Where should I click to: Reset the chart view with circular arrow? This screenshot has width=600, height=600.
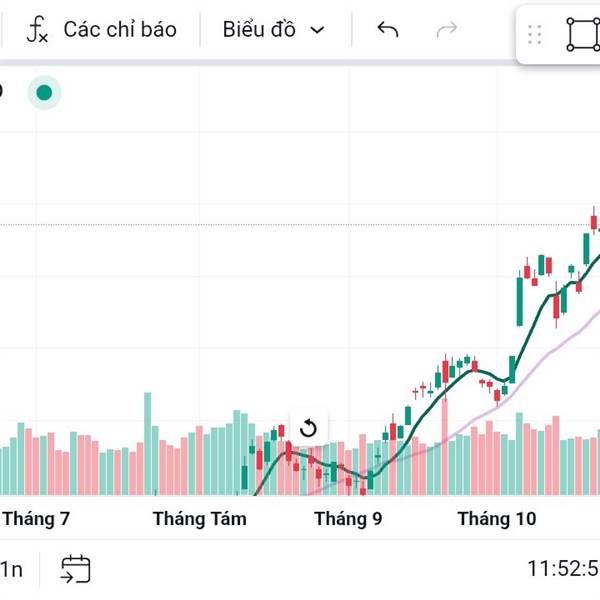pos(308,429)
